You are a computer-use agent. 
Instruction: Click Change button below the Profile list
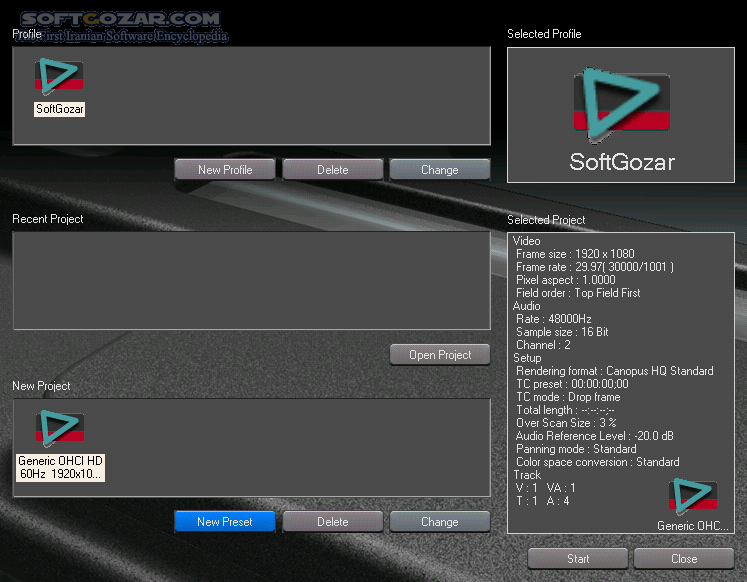tap(439, 170)
